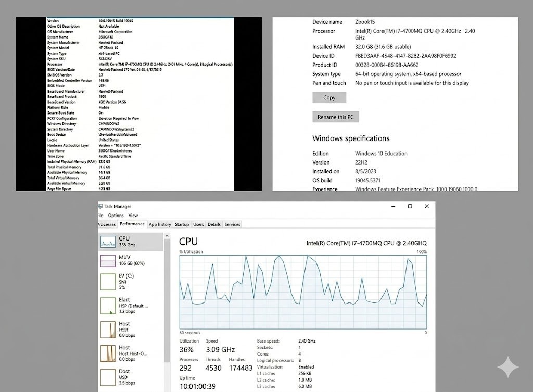This screenshot has height=392, width=533.
Task: Click the Platform Role Mobile row
Action: click(x=140, y=107)
